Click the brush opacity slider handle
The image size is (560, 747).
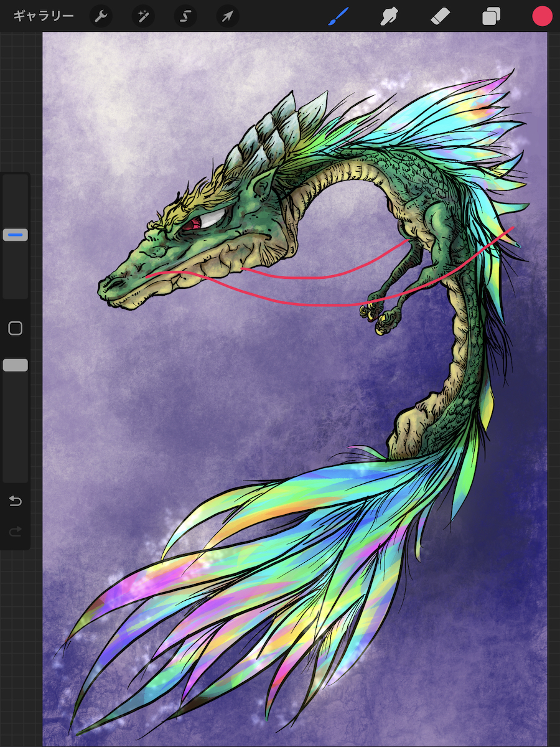(x=16, y=365)
